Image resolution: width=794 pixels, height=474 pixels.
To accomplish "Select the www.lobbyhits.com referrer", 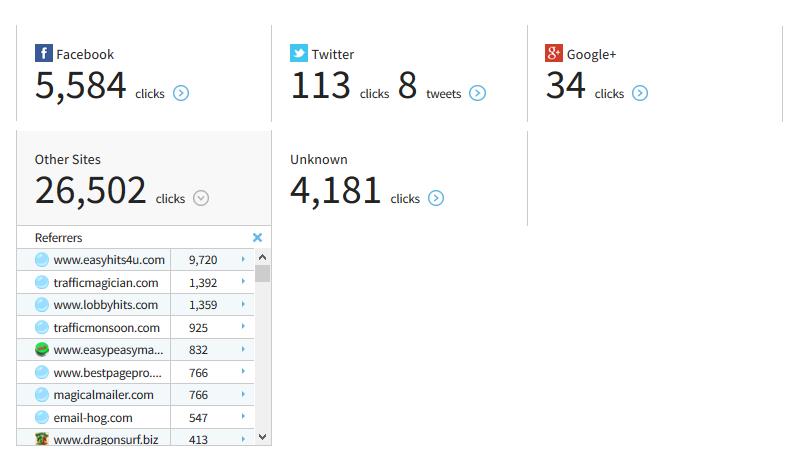I will [x=105, y=305].
